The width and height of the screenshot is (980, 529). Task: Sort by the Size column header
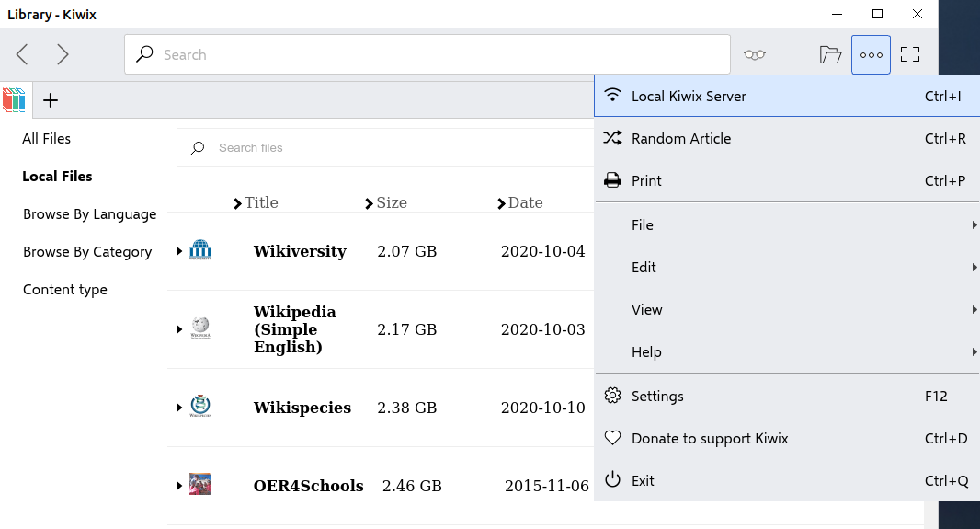point(385,202)
